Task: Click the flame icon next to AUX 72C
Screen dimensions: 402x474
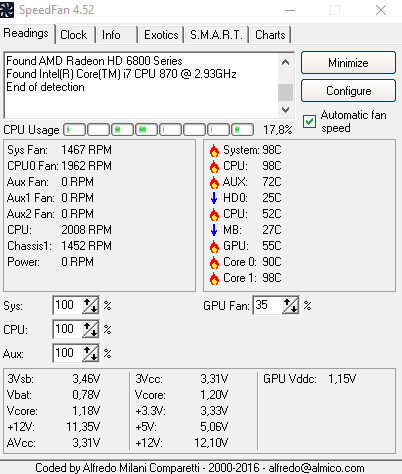Action: [214, 182]
